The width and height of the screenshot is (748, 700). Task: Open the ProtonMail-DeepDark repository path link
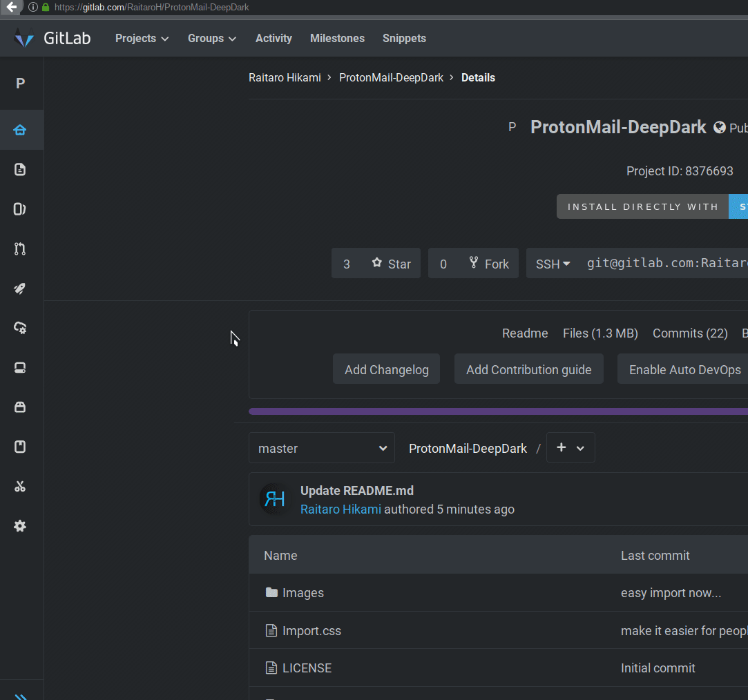(468, 448)
